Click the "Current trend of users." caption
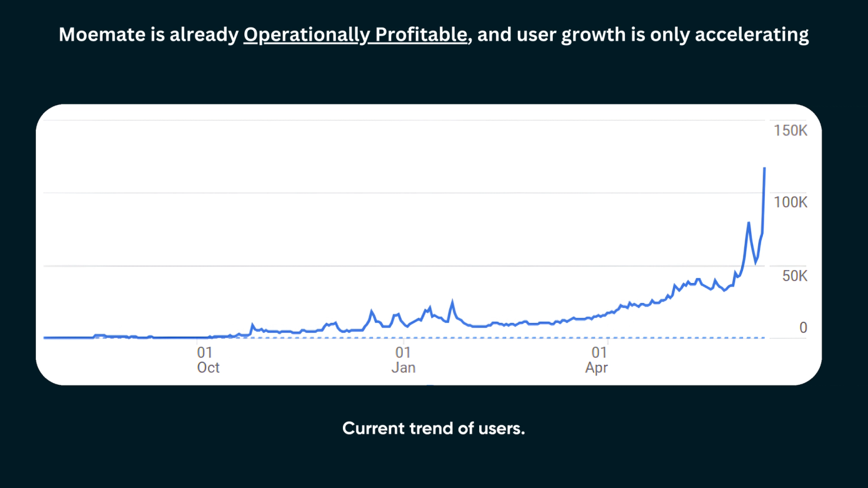868x488 pixels. pos(433,429)
